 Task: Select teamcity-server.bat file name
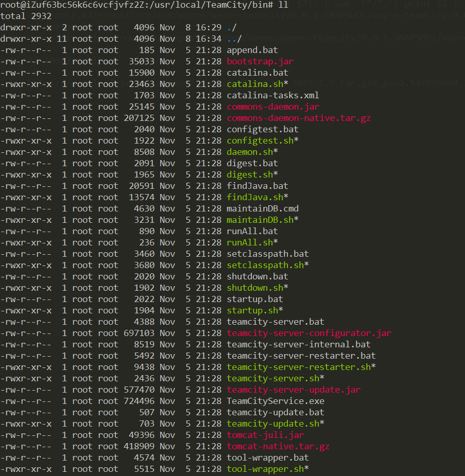click(x=275, y=322)
